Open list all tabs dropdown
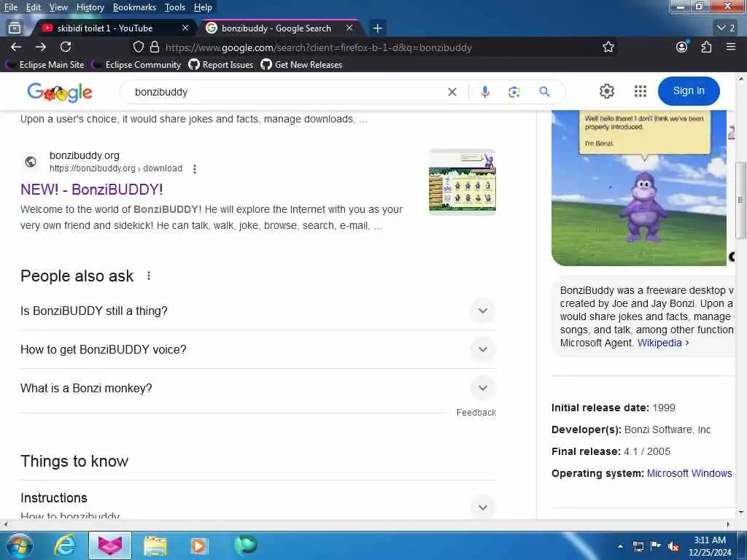747x560 pixels. 727,28
